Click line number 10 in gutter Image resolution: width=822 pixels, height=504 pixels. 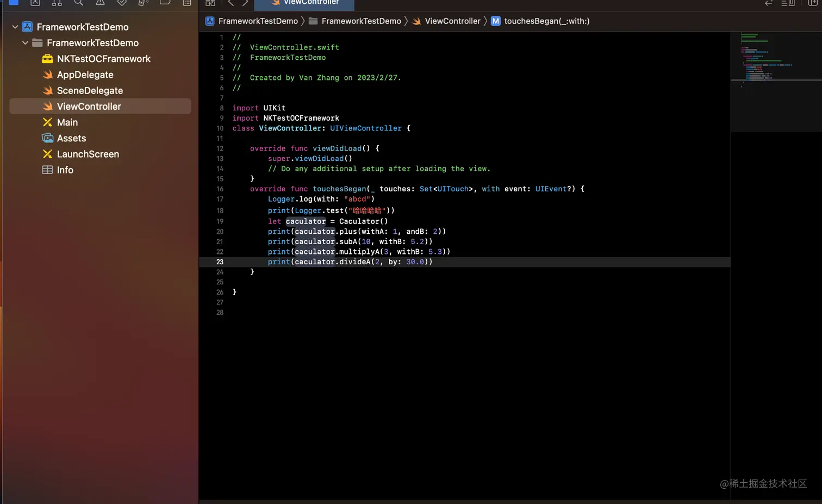[220, 128]
